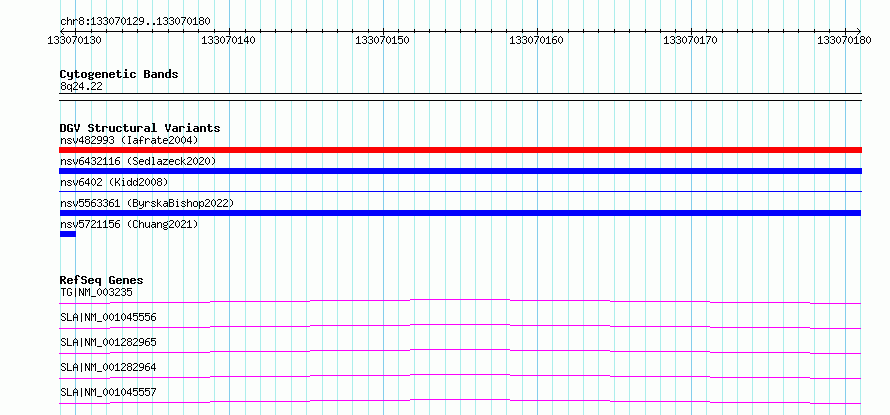The image size is (890, 415).
Task: Click the chr8:133070129..133070180 region label
Action: tap(135, 22)
